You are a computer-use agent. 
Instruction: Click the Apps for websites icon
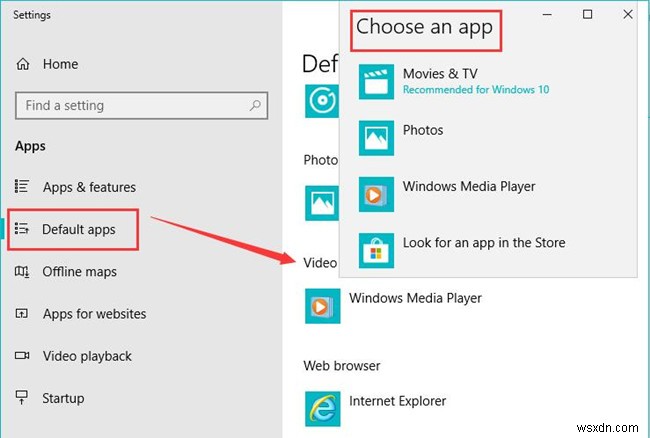coord(22,313)
